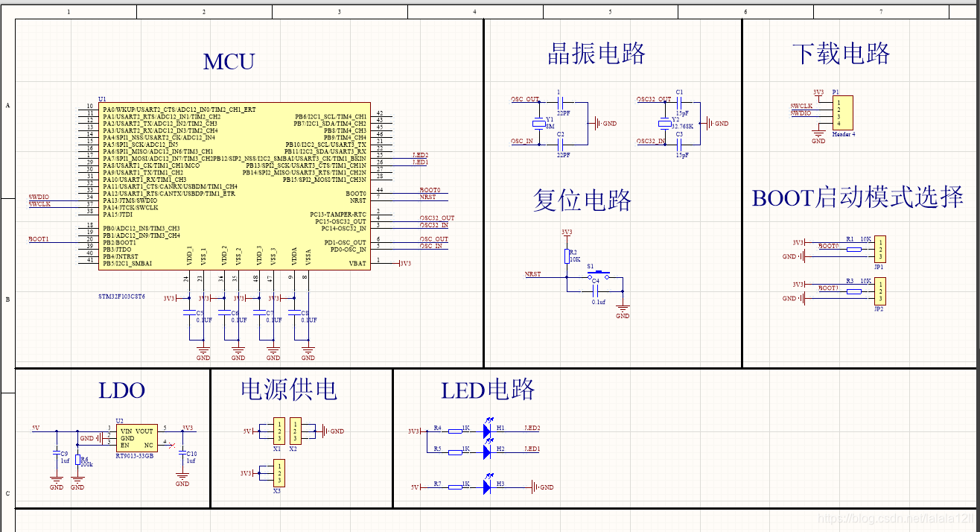Select the Y1 8M crystal symbol

pos(539,123)
